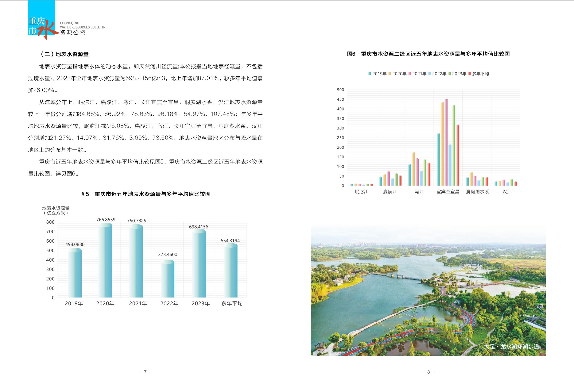
Task: Click page number 7 footer
Action: click(x=145, y=372)
